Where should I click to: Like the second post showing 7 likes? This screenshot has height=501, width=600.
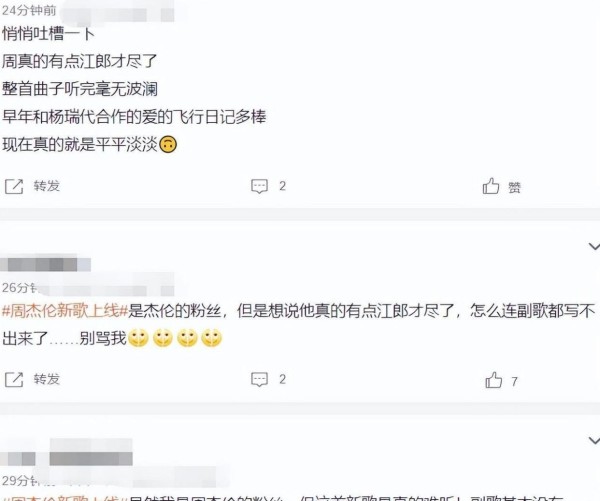(493, 380)
